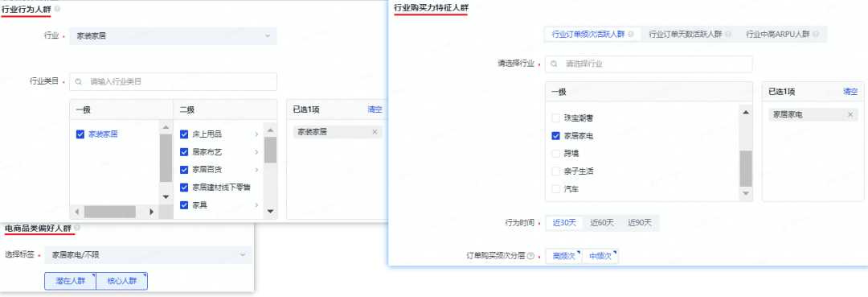Click 清空 in the 家装家居 selection panel
The height and width of the screenshot is (297, 868).
point(375,109)
